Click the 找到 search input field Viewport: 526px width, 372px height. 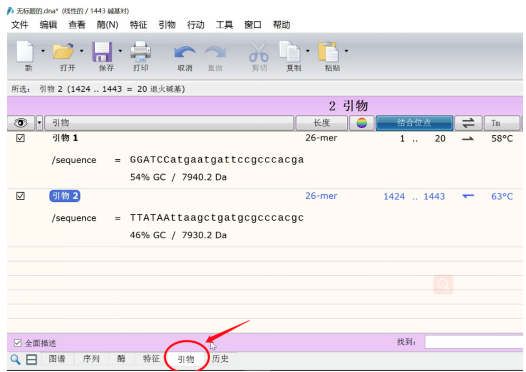click(474, 342)
